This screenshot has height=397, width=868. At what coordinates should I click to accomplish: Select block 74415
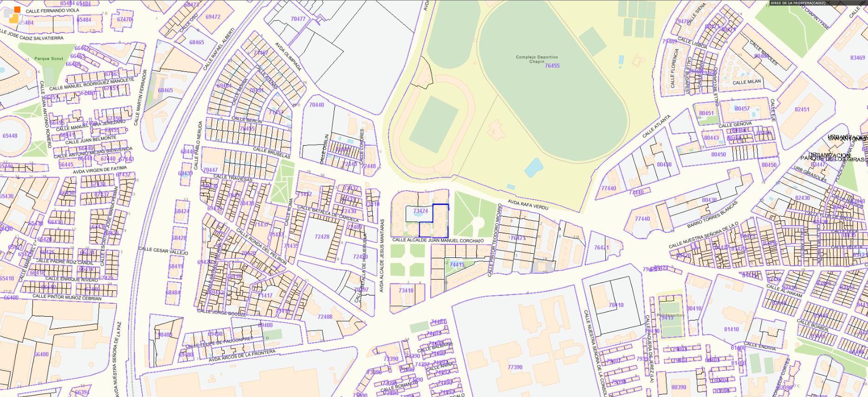coord(457,265)
